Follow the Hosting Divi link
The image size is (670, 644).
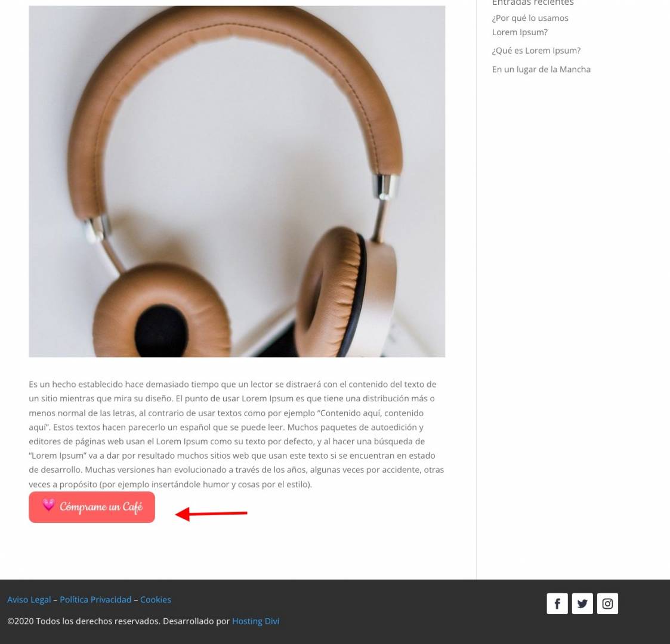click(255, 621)
